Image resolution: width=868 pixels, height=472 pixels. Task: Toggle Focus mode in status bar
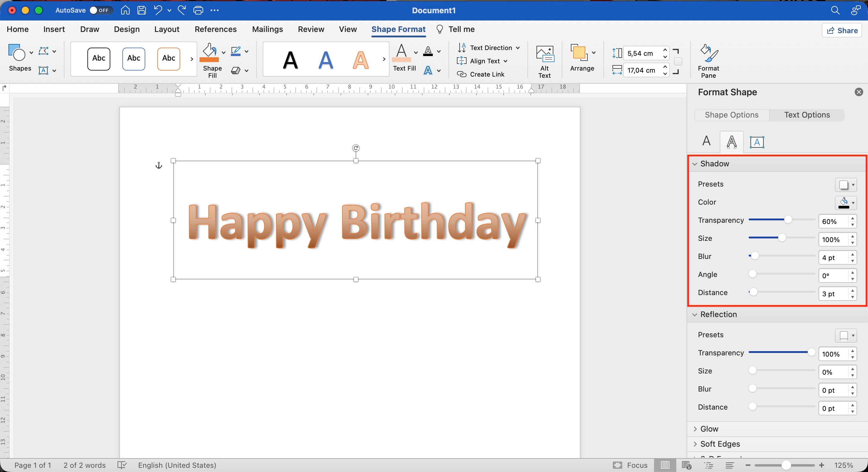pyautogui.click(x=630, y=465)
